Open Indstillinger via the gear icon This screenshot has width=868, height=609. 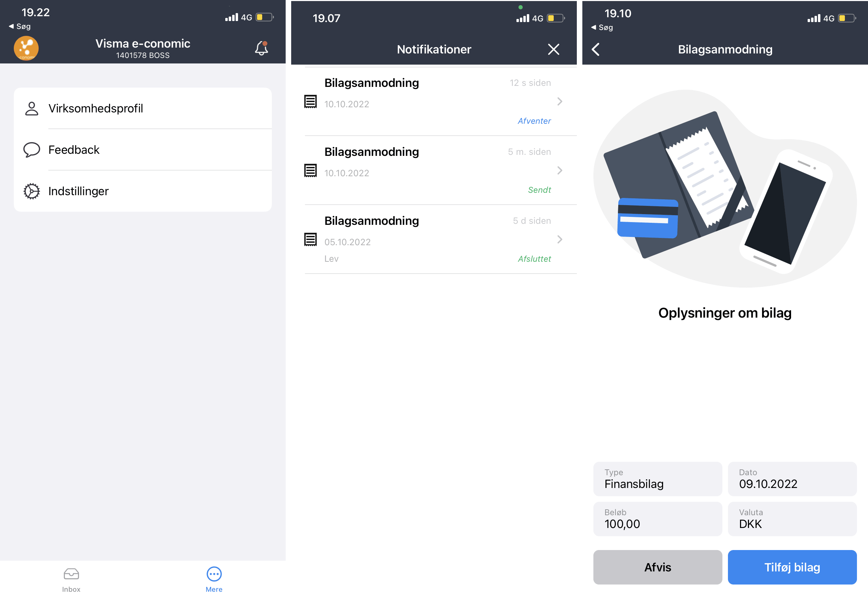pos(32,191)
